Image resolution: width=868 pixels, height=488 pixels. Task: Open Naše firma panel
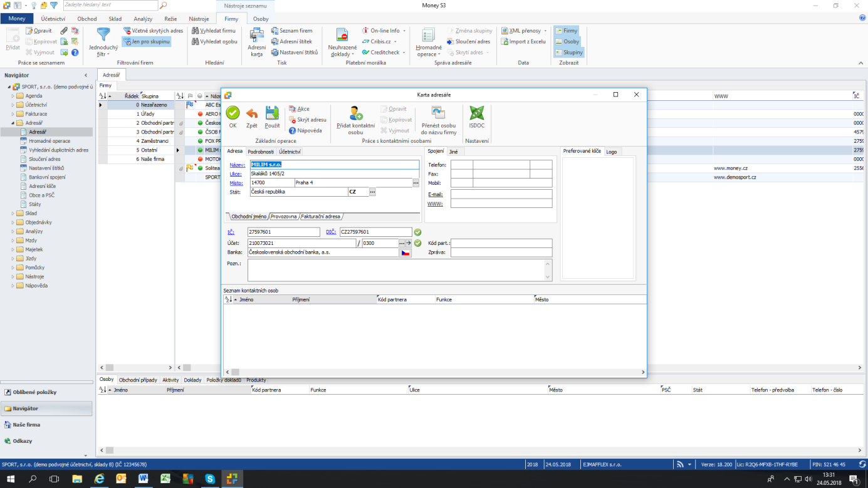click(46, 425)
